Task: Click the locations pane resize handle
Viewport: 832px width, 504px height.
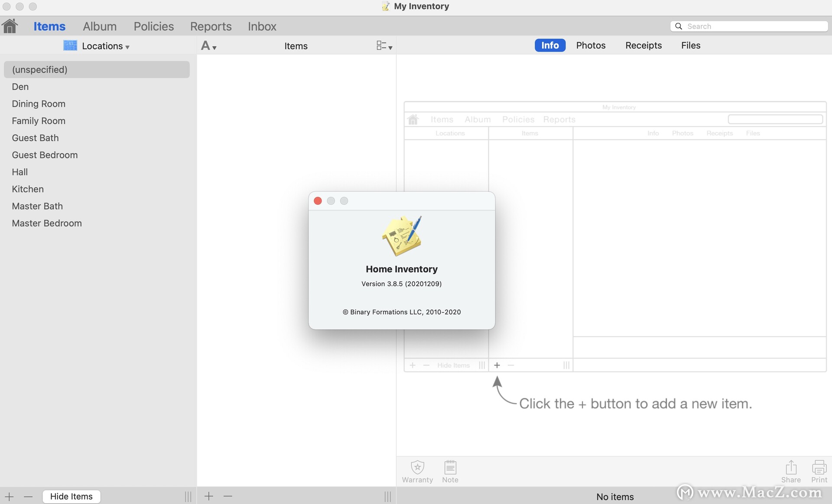Action: (x=188, y=496)
